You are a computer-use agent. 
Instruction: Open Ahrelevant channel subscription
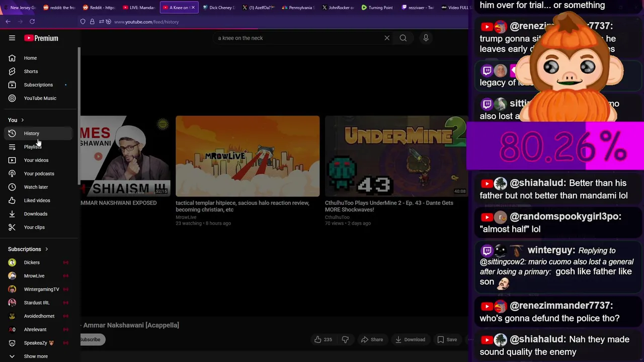(x=39, y=329)
